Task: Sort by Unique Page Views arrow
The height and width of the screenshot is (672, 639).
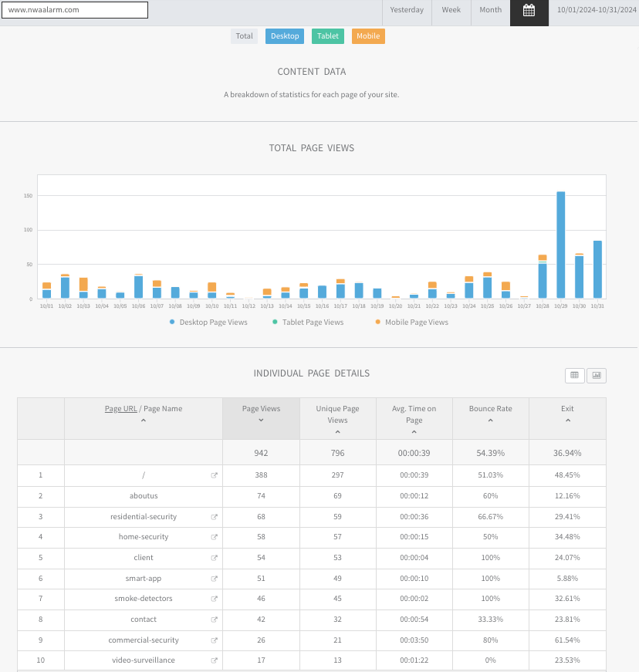Action: 338,432
